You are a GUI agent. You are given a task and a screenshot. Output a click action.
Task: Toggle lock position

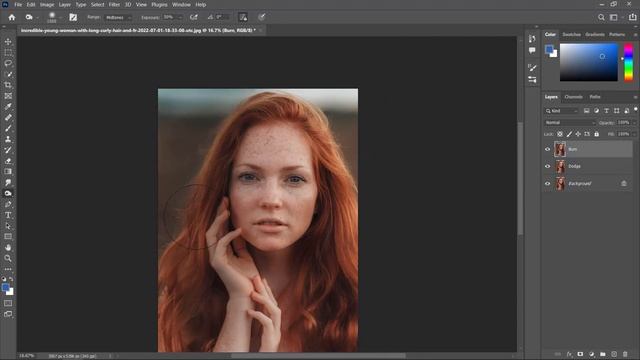pos(578,134)
